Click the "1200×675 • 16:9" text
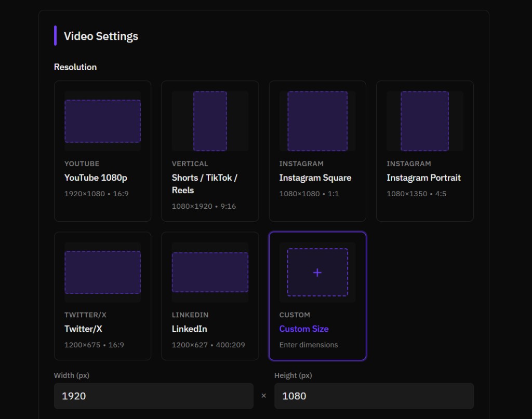The image size is (532, 419). pos(94,345)
